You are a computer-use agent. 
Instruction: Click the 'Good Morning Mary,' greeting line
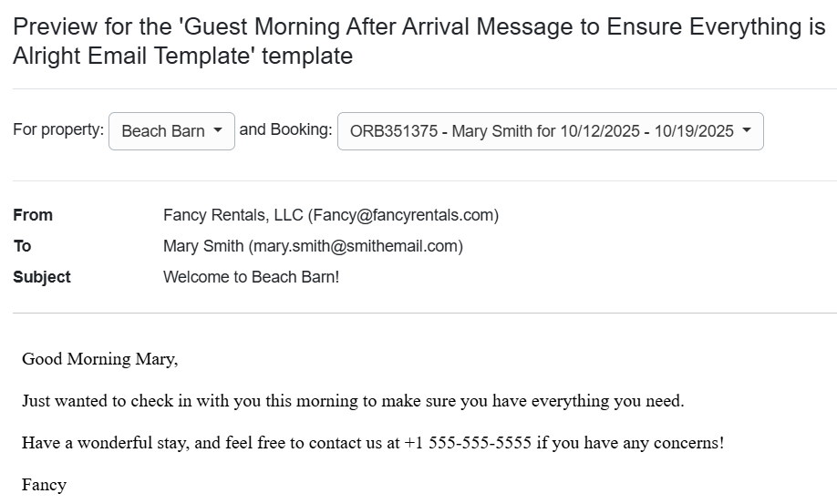[x=100, y=359]
